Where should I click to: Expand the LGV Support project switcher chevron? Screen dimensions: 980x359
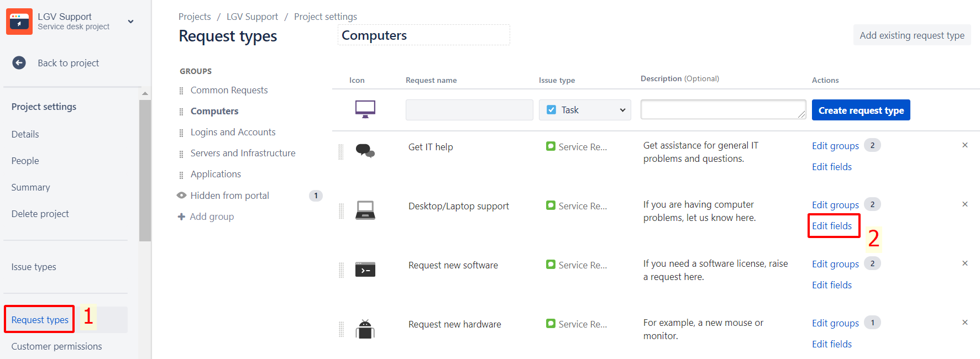(131, 22)
